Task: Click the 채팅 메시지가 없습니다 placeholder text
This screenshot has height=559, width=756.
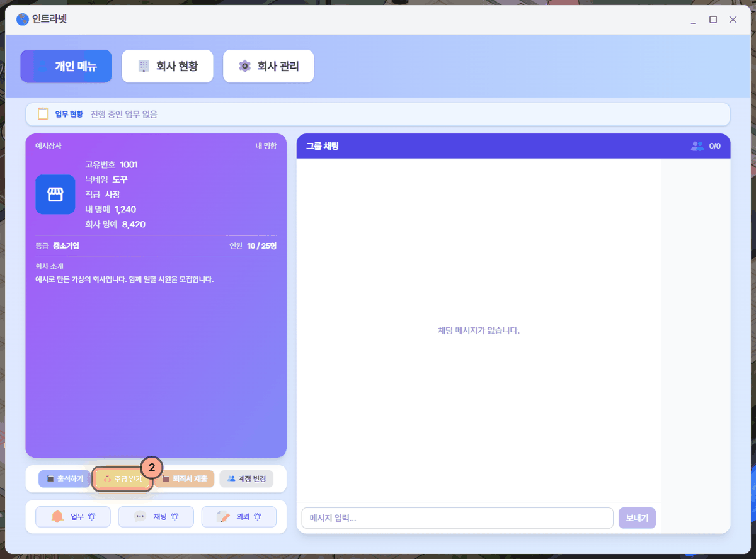Action: [479, 330]
